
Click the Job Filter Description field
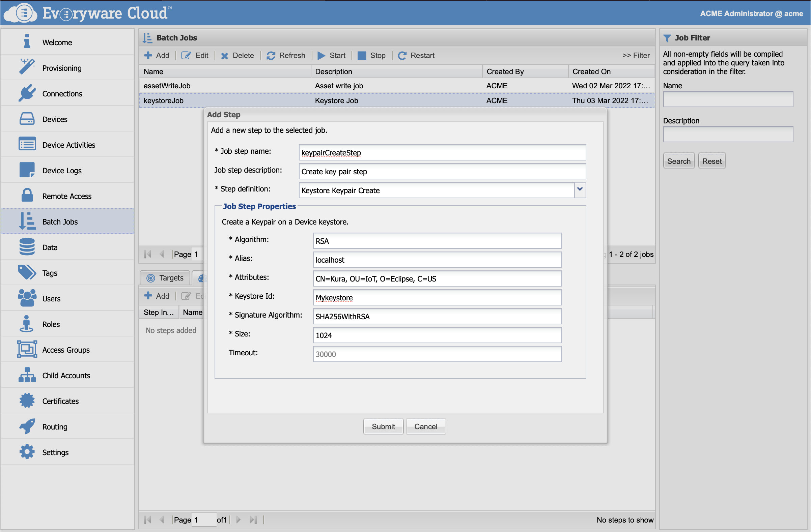point(728,134)
